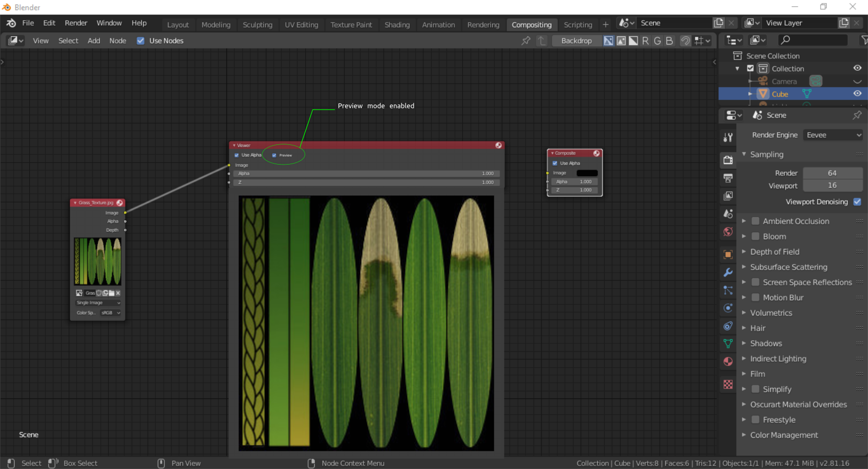Open the Particles properties tab

pos(728,290)
